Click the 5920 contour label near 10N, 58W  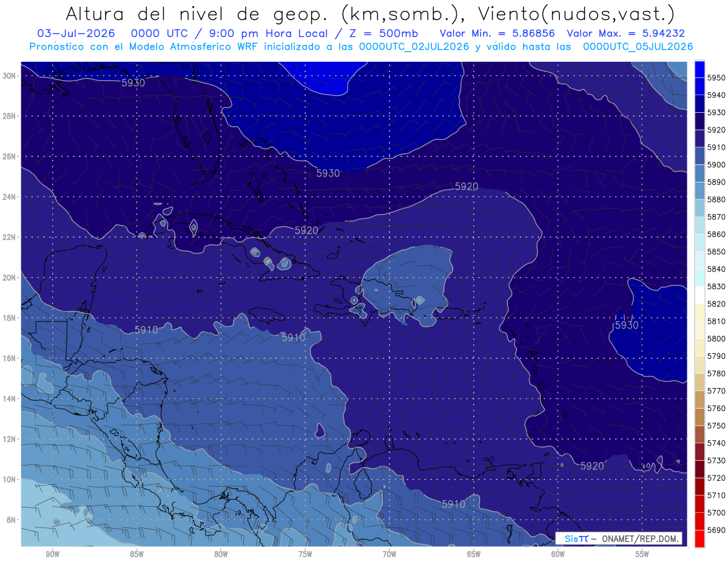(x=592, y=466)
